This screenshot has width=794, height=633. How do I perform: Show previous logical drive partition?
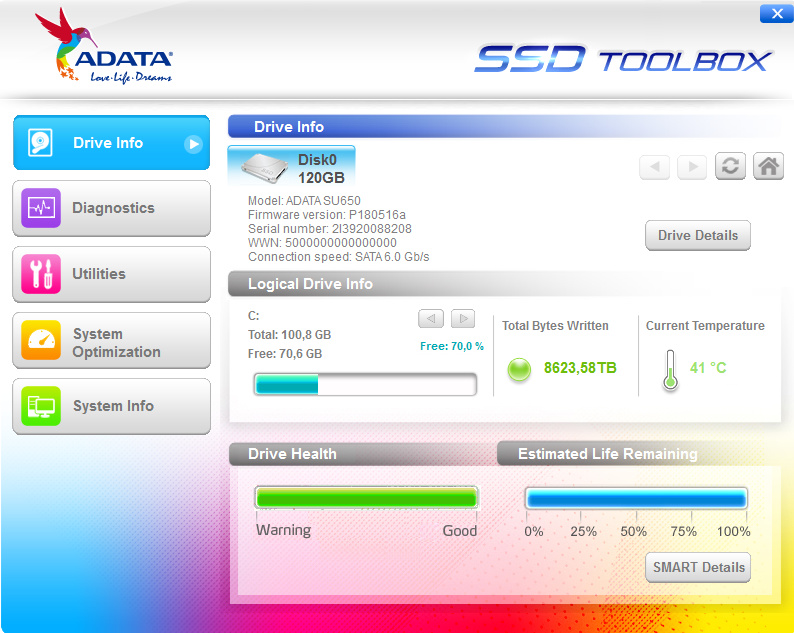pyautogui.click(x=430, y=318)
